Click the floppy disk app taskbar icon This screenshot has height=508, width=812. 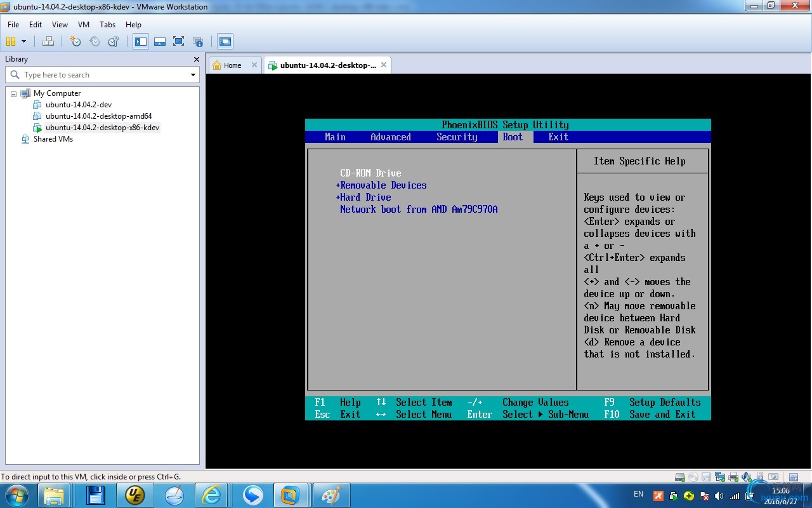(x=96, y=495)
